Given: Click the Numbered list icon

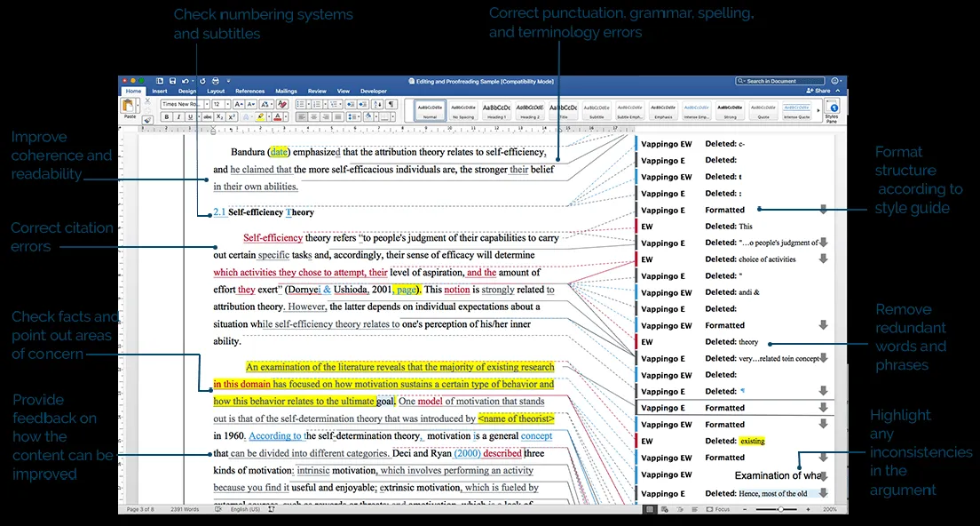Looking at the screenshot, I should [317, 104].
